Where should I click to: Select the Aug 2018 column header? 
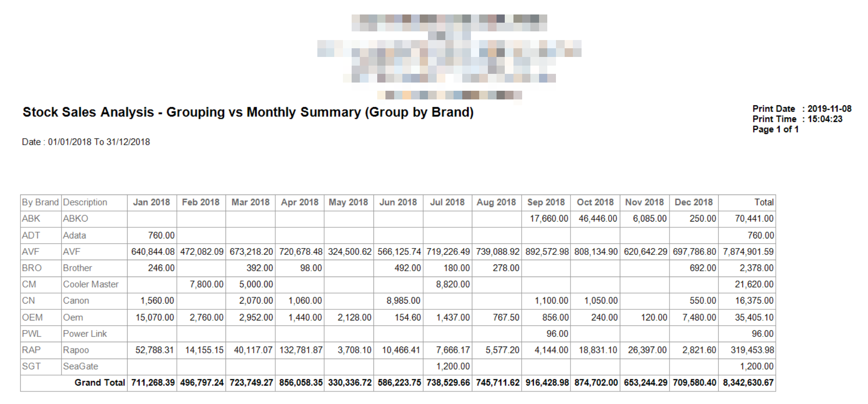497,202
